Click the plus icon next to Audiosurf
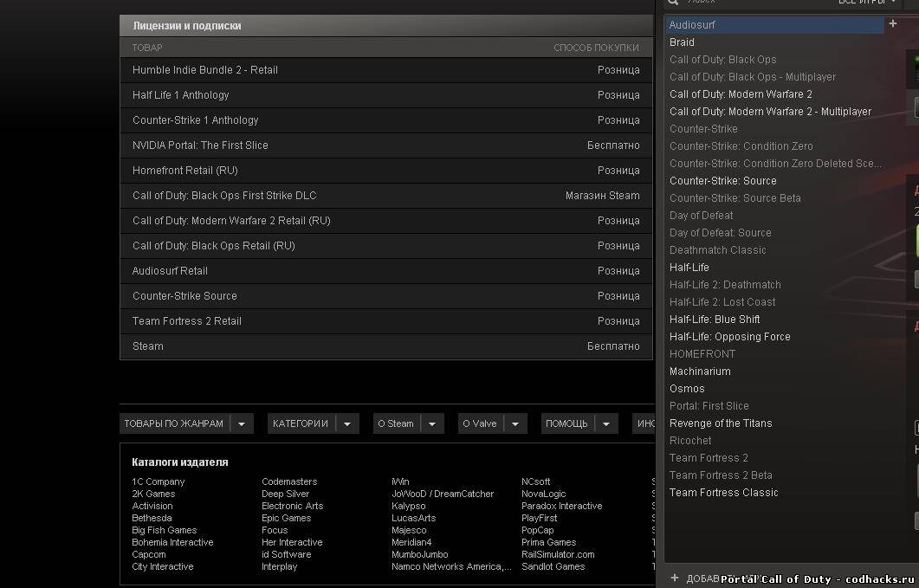 tap(893, 23)
